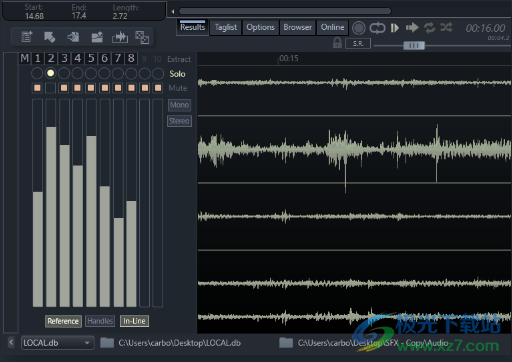Toggle mute box for channel 2
This screenshot has height=362, width=512.
[x=50, y=88]
